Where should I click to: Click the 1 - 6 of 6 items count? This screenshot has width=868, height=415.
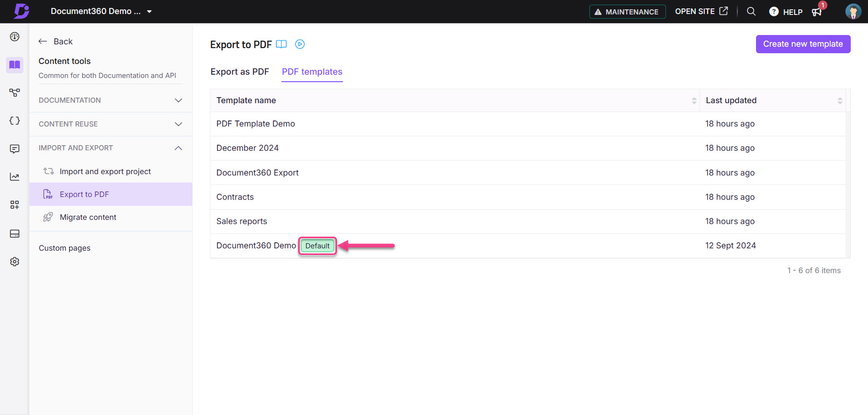[814, 270]
